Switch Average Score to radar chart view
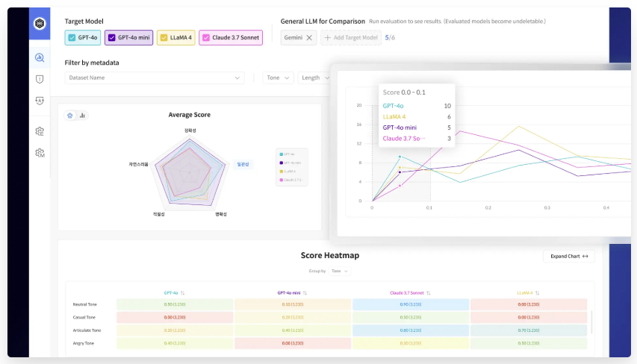This screenshot has width=637, height=364. pyautogui.click(x=70, y=116)
